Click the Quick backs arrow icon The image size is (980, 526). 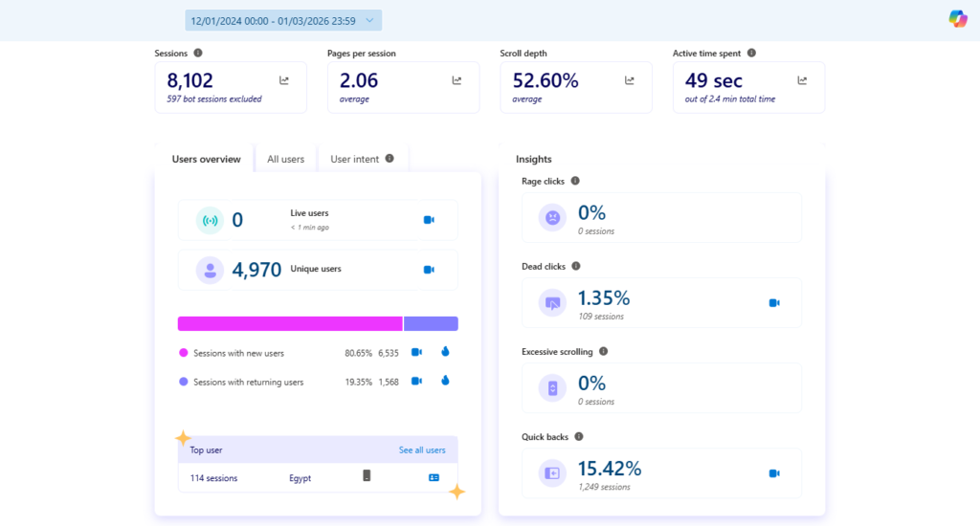point(552,473)
